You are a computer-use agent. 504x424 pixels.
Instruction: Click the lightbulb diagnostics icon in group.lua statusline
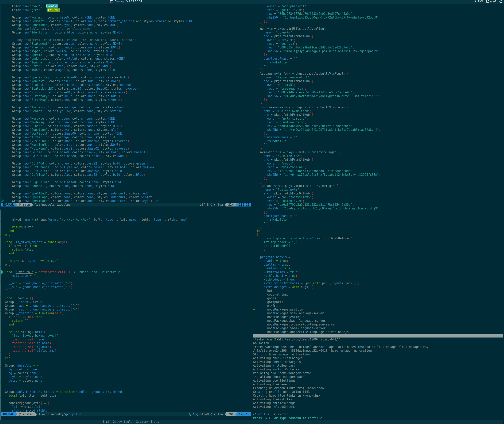(190, 414)
